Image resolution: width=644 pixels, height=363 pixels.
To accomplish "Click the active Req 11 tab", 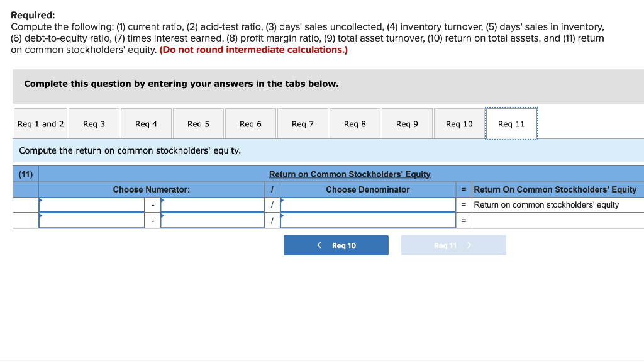I will [x=511, y=123].
